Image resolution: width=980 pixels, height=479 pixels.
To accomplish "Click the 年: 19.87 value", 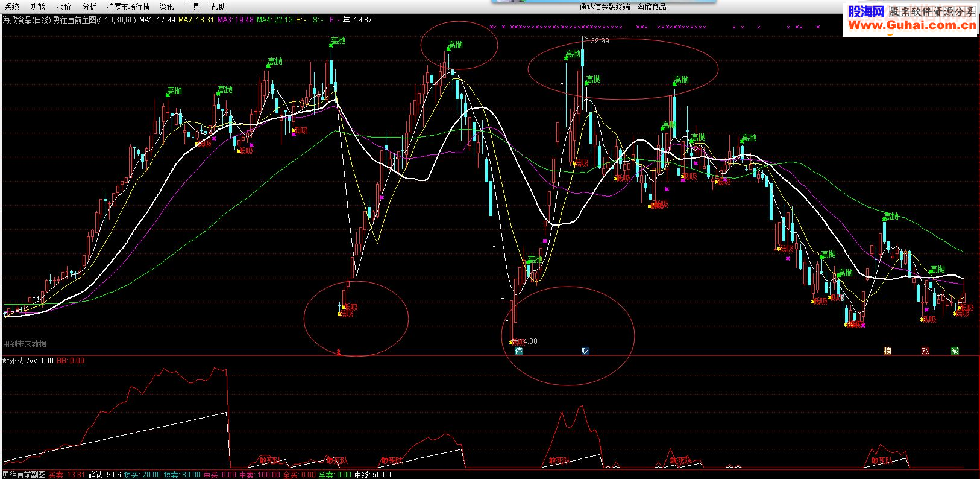I will pyautogui.click(x=357, y=20).
